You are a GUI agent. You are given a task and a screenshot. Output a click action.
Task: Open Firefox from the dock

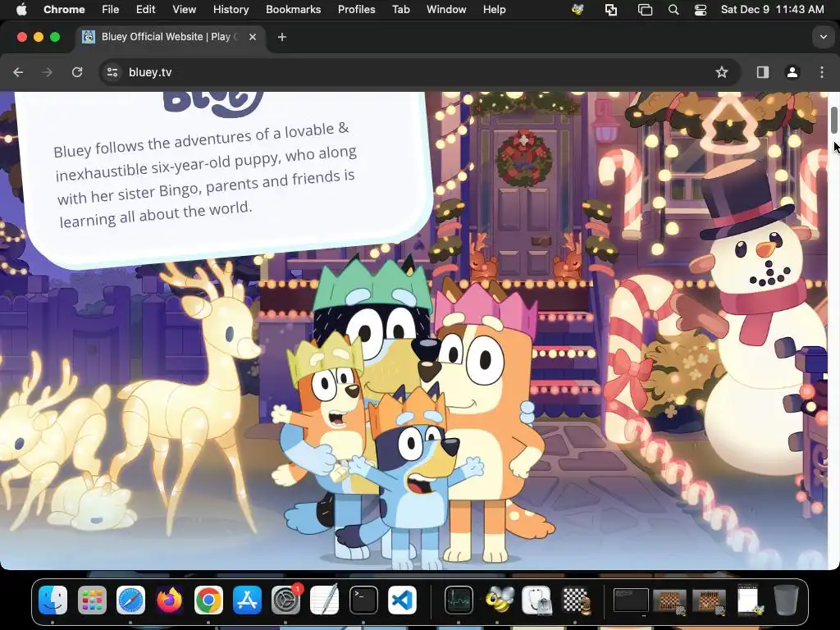pos(170,600)
